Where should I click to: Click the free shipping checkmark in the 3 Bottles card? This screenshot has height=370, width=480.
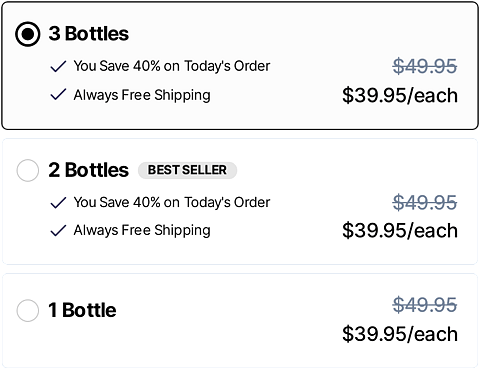[58, 95]
